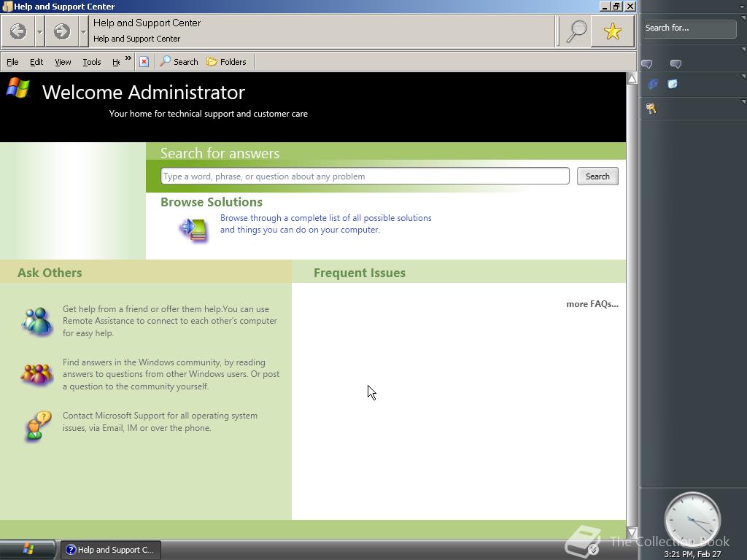
Task: Expand the menu bar overflow chevron
Action: coord(128,58)
